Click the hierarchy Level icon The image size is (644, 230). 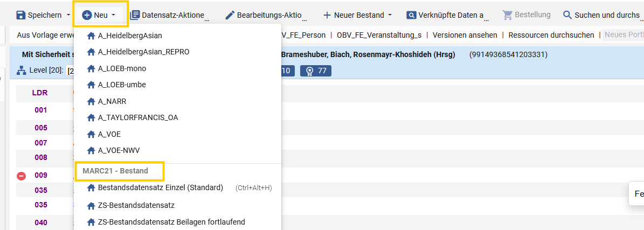[x=21, y=71]
